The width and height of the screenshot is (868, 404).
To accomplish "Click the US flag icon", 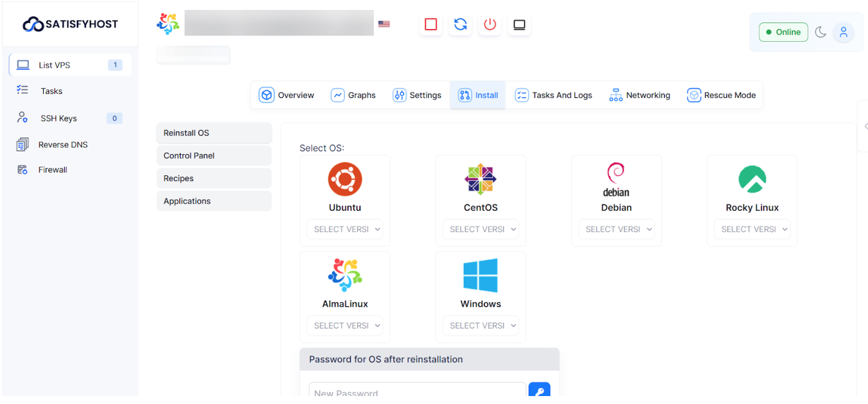I will [384, 24].
